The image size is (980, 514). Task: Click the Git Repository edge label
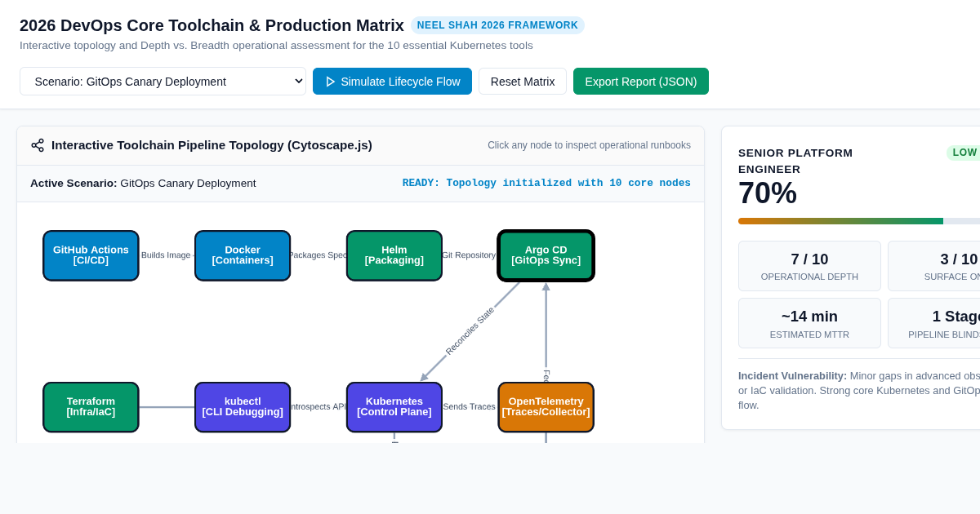[x=469, y=255]
